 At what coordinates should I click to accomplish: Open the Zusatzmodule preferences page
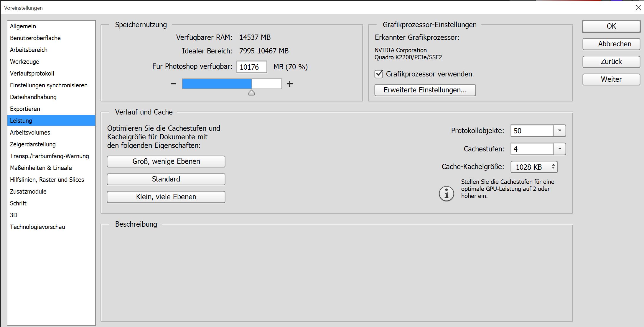click(x=28, y=192)
